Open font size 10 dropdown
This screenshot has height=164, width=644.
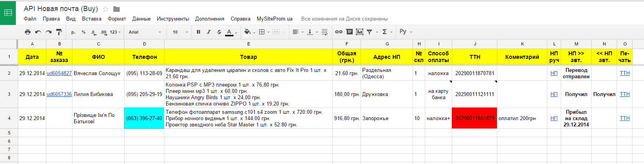(180, 32)
